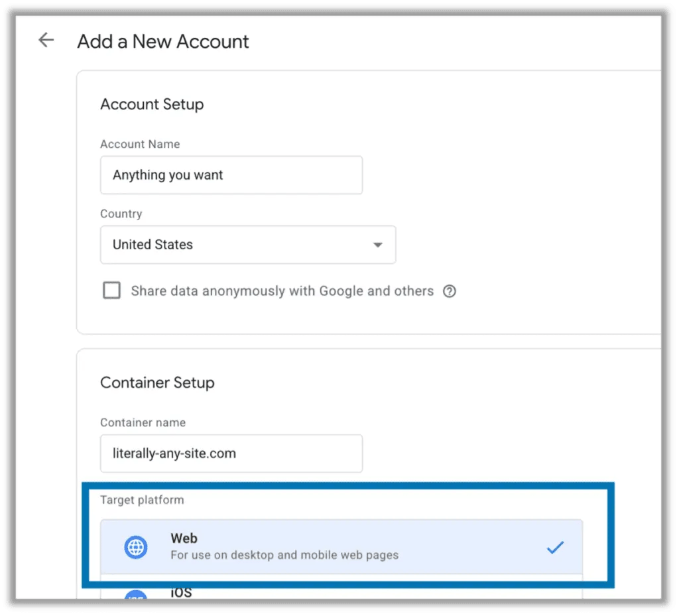Click 'Share data anonymously with Google and others' text
679x616 pixels.
(x=282, y=291)
